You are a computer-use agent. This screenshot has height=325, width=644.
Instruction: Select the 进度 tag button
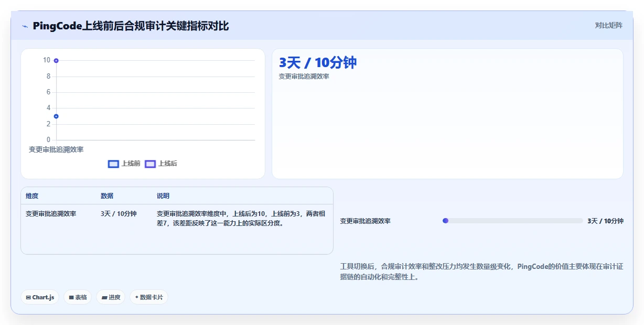[x=111, y=297]
